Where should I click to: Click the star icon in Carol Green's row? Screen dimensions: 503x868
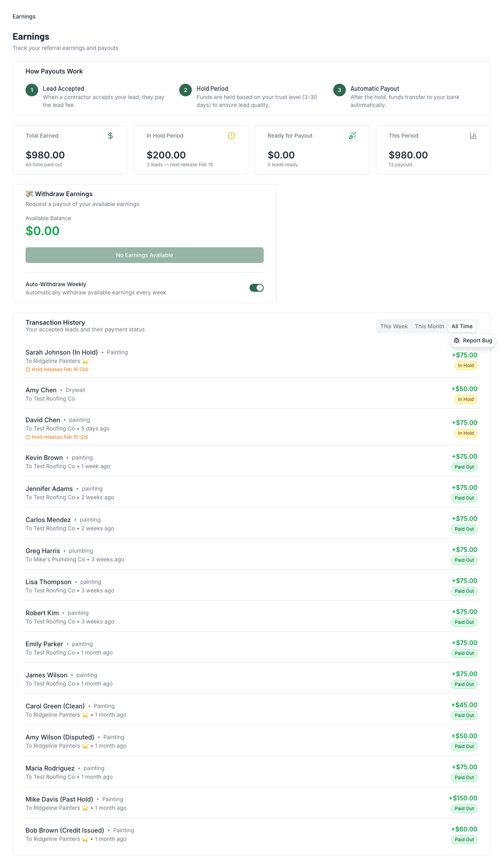pyautogui.click(x=85, y=715)
